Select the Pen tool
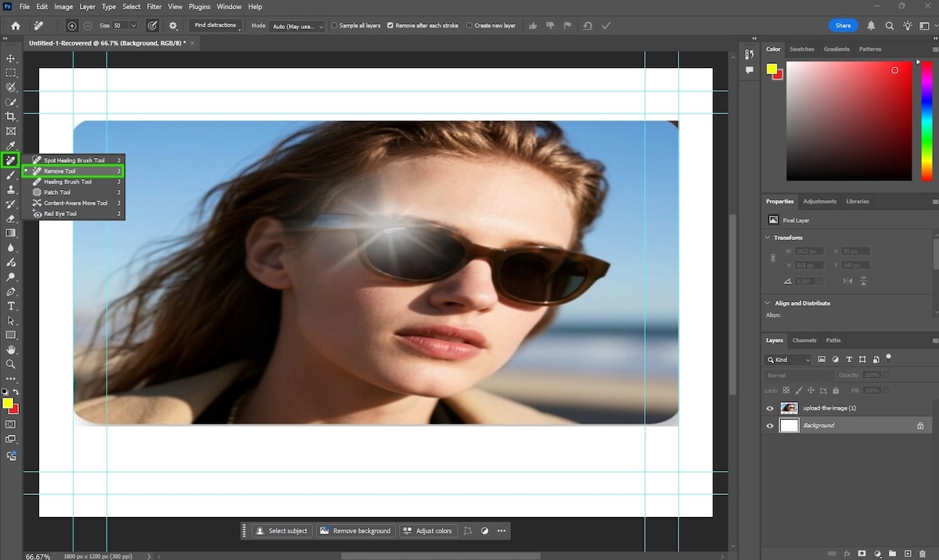Image resolution: width=939 pixels, height=560 pixels. pos(11,291)
